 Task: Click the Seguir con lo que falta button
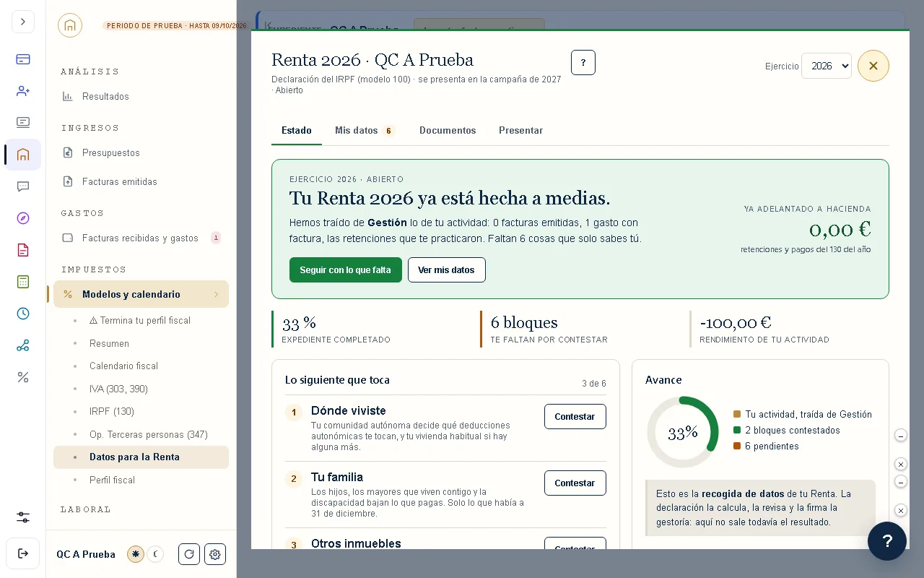coord(346,270)
